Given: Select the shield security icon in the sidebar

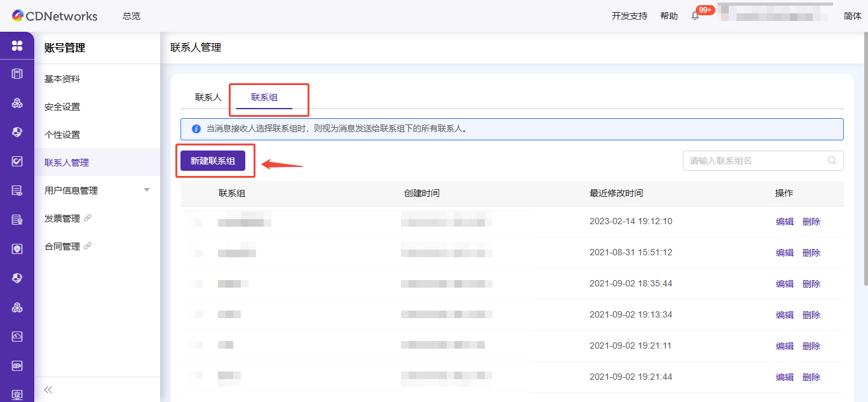Looking at the screenshot, I should pos(17,132).
